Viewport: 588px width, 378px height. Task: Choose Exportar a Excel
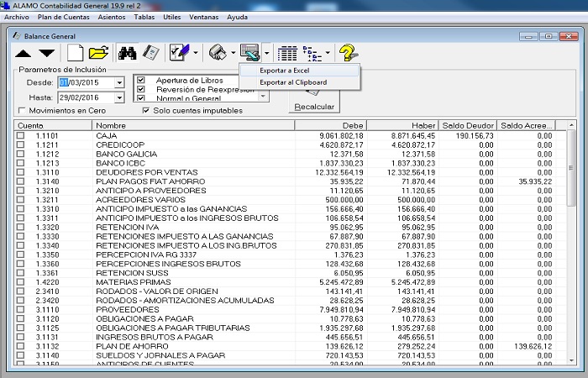(299, 71)
